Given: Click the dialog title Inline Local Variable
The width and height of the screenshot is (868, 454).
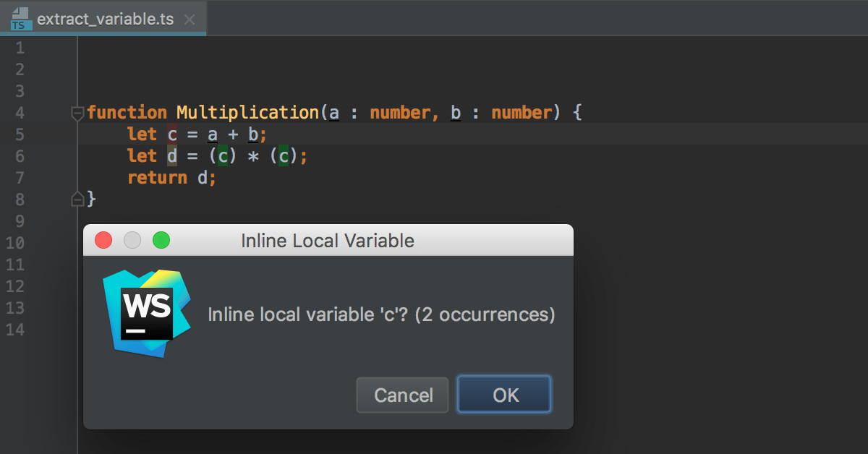Looking at the screenshot, I should pos(328,240).
